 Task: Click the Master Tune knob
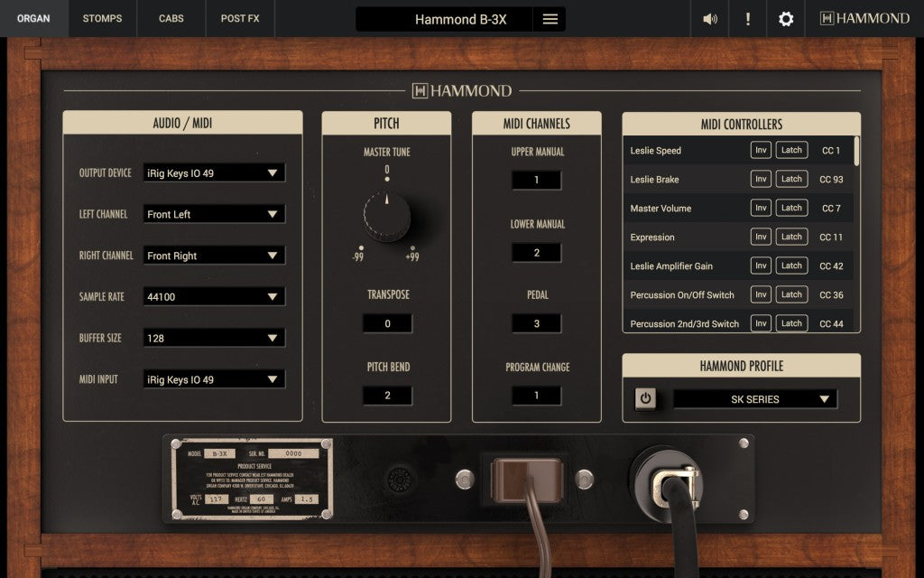(386, 216)
